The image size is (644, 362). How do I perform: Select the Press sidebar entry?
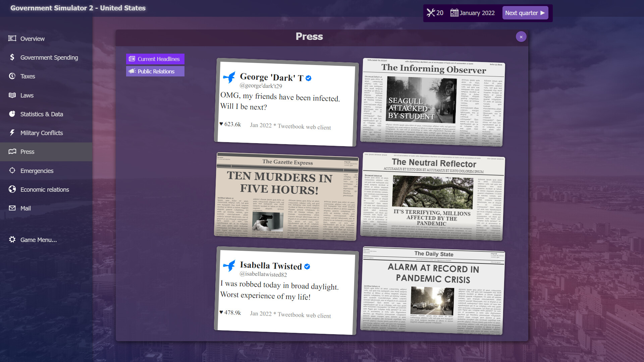[x=27, y=152]
